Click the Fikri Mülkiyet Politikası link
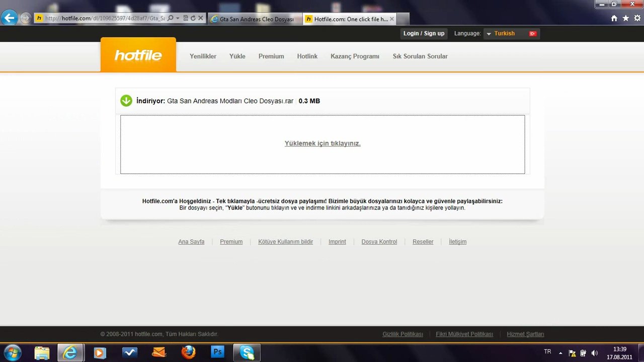Screen dimensions: 644x362 (x=464, y=334)
